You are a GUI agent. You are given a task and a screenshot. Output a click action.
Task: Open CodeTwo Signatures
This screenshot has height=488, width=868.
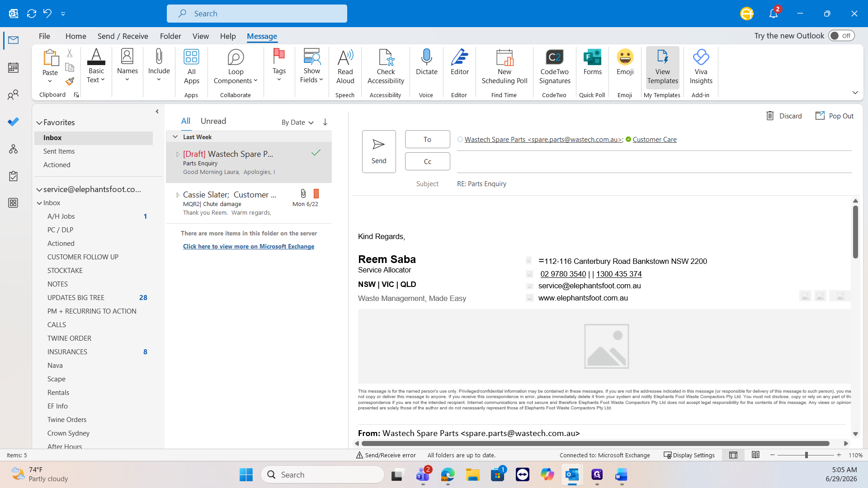coord(555,67)
